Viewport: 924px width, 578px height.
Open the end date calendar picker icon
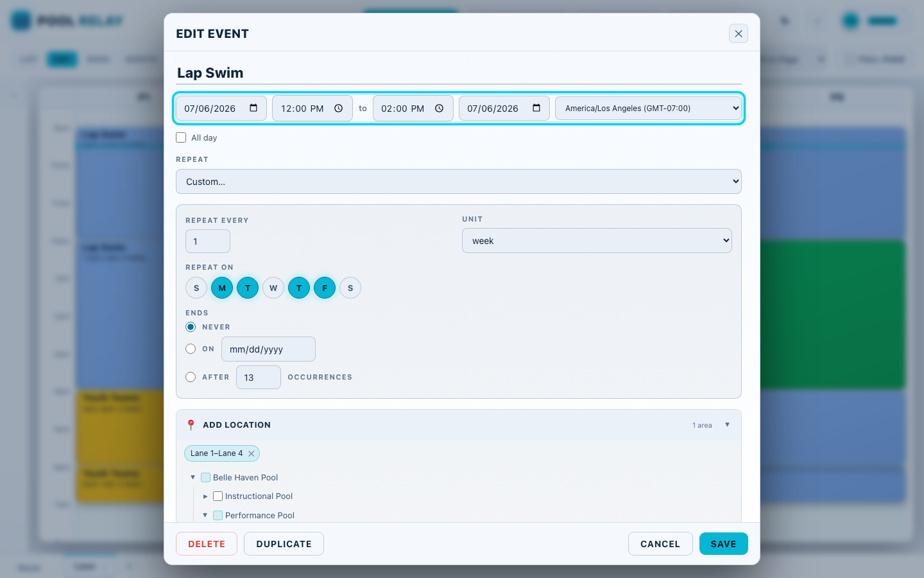(x=536, y=108)
